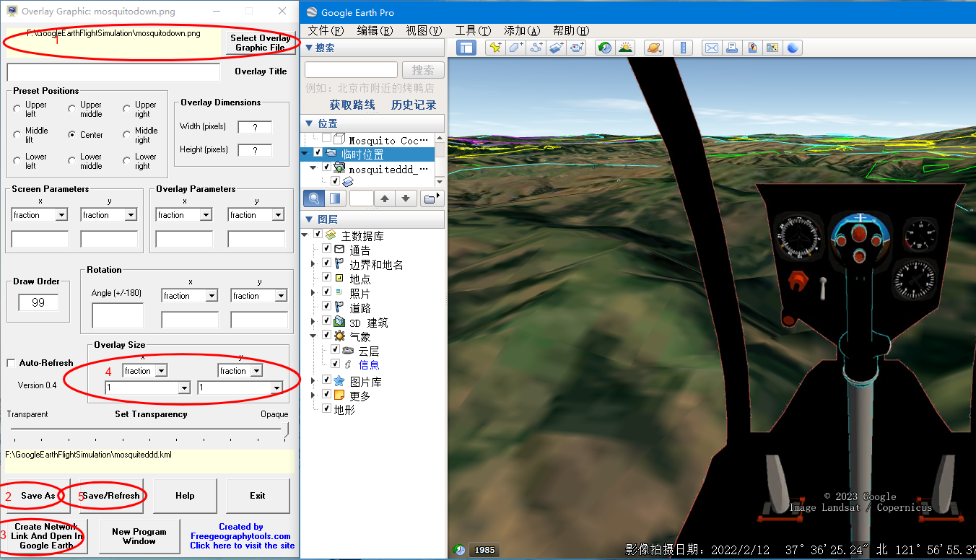Open the 视图(V) menu
Viewport: 976px width, 560px height.
click(x=424, y=30)
